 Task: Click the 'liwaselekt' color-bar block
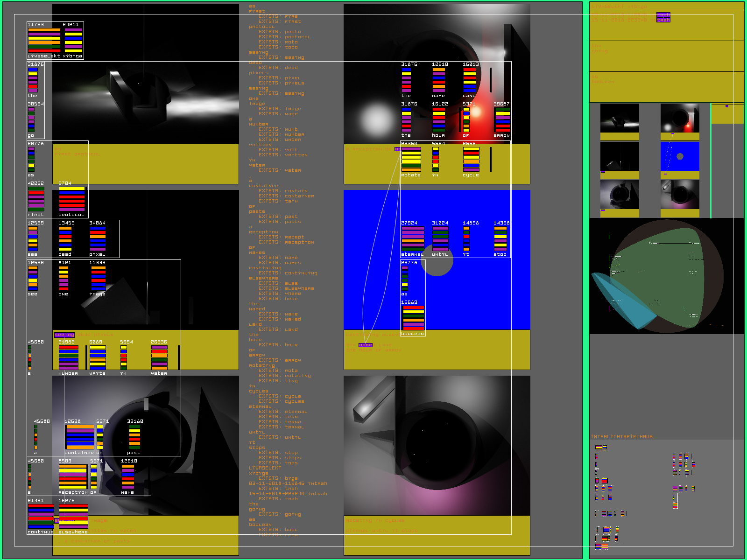44,40
